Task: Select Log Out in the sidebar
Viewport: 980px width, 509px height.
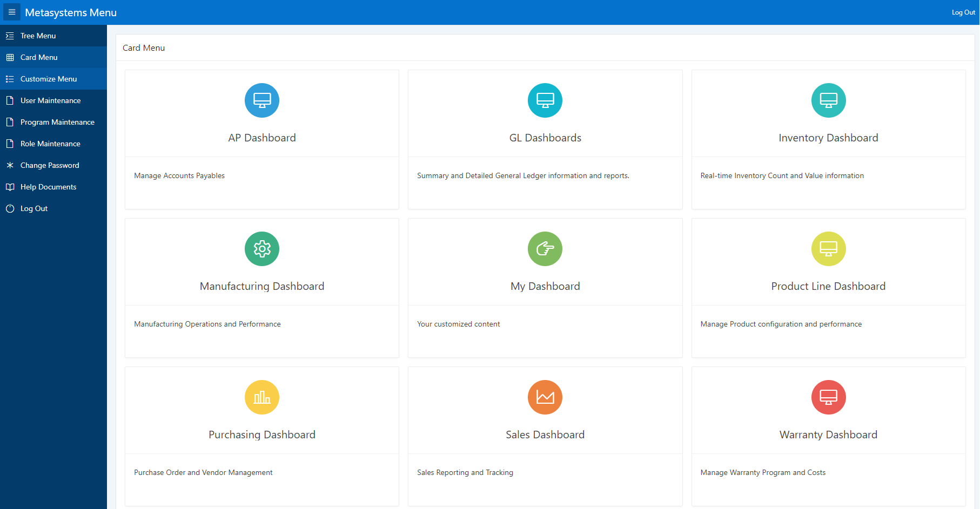Action: coord(53,208)
